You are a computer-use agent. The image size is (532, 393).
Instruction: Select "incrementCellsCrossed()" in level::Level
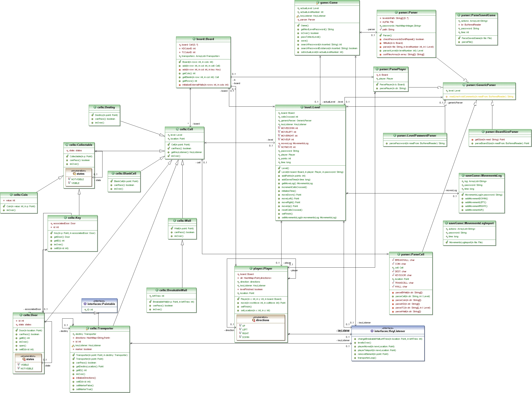pos(294,187)
